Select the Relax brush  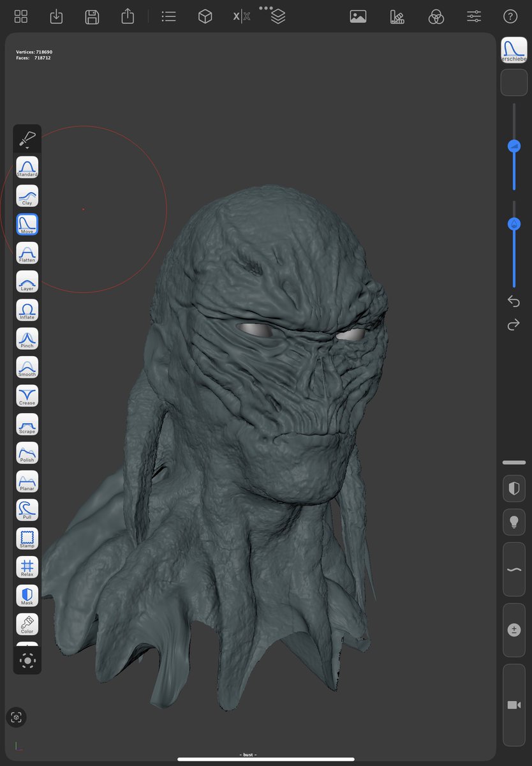pos(27,567)
